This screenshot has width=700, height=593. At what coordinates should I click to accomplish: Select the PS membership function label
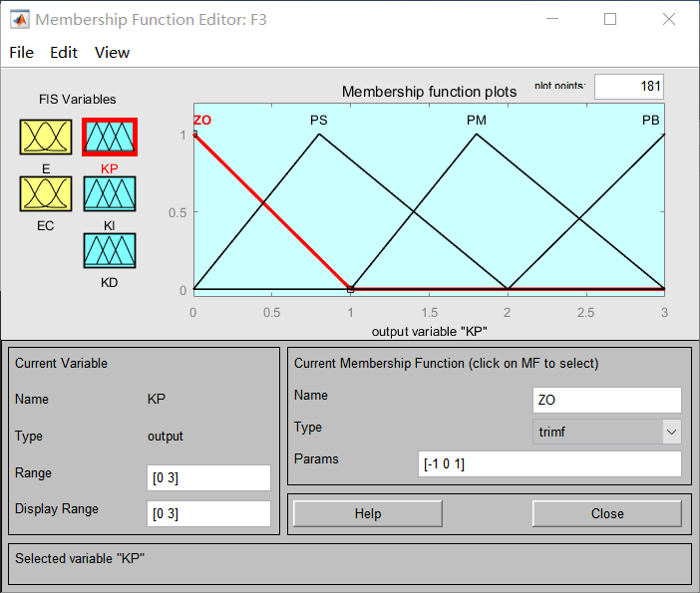click(x=319, y=121)
